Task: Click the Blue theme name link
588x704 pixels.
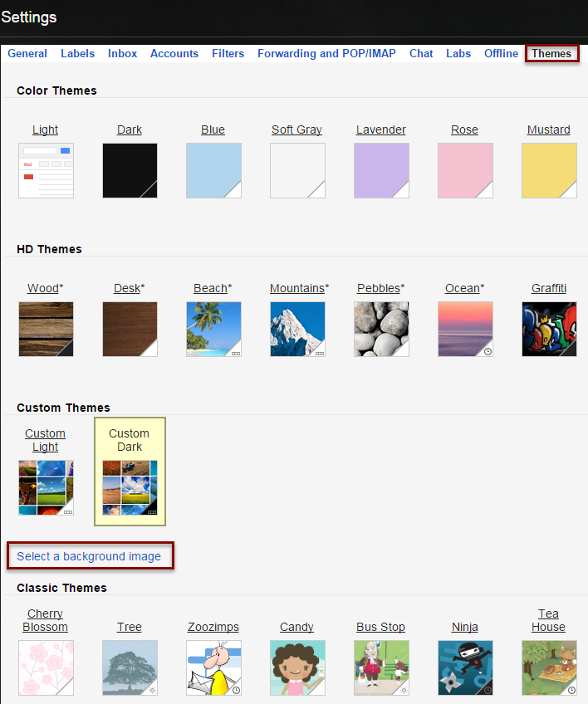Action: click(213, 130)
